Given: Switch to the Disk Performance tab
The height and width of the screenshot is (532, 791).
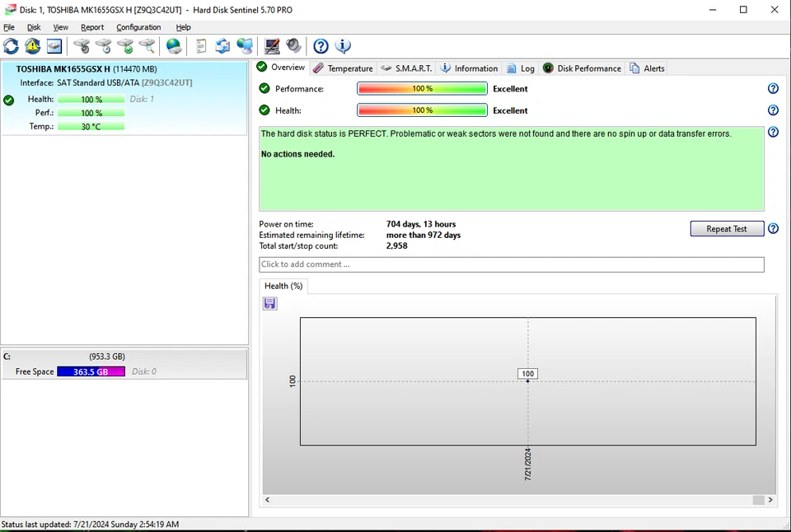Looking at the screenshot, I should (x=583, y=68).
